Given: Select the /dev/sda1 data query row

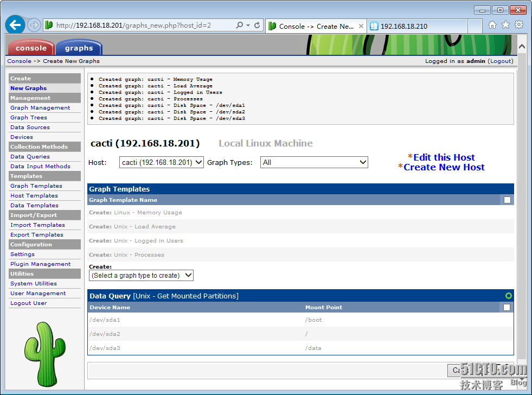Looking at the screenshot, I should point(300,320).
